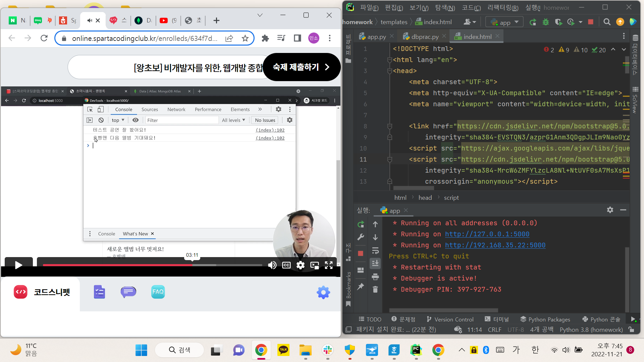
Task: Open the blue gear settings below the video
Action: (x=323, y=292)
